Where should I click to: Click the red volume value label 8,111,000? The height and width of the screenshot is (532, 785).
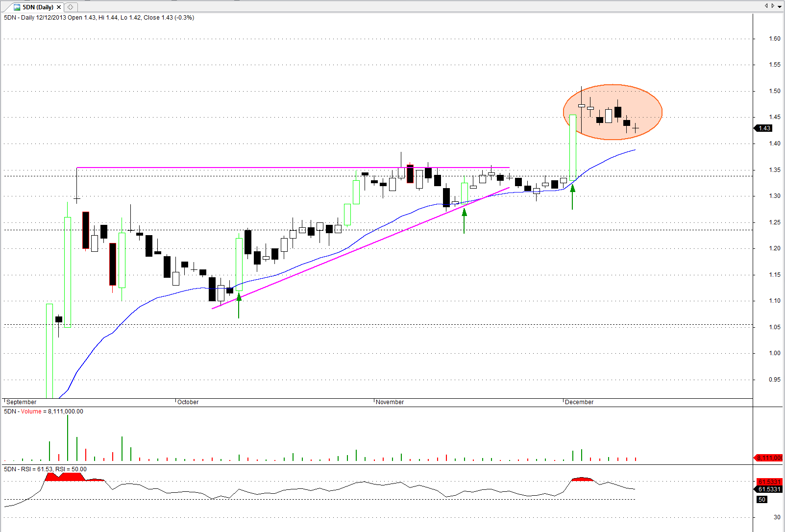tap(769, 458)
